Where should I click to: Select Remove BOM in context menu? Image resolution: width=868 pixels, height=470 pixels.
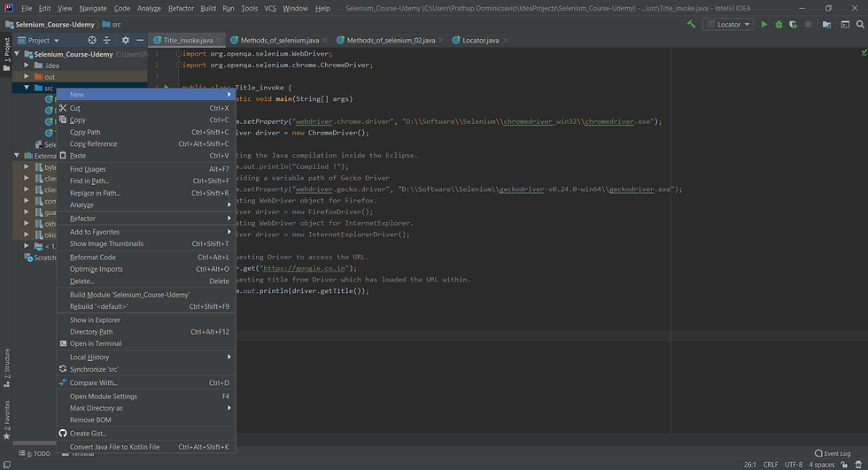[x=146, y=420]
